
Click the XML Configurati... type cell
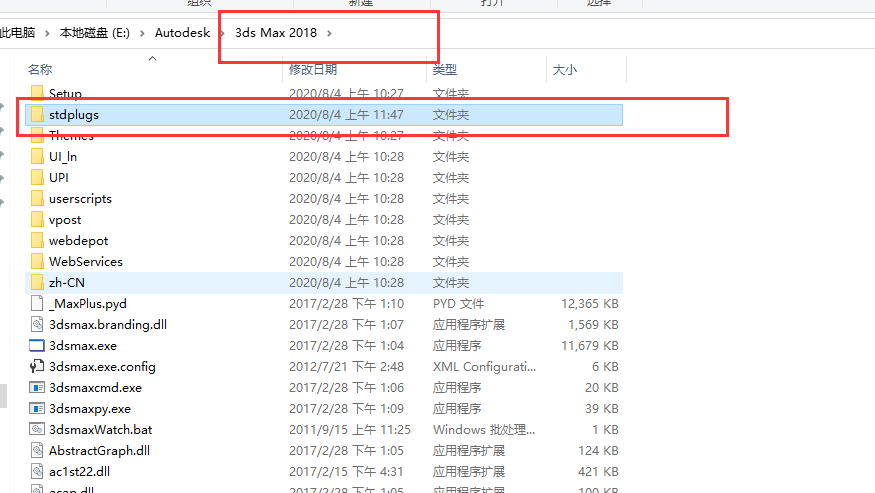tap(484, 367)
